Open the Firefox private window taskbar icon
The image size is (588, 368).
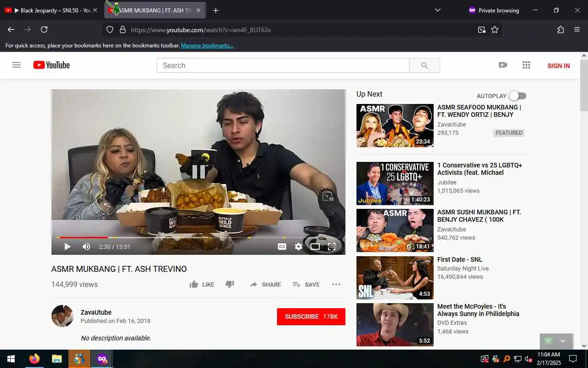click(102, 359)
